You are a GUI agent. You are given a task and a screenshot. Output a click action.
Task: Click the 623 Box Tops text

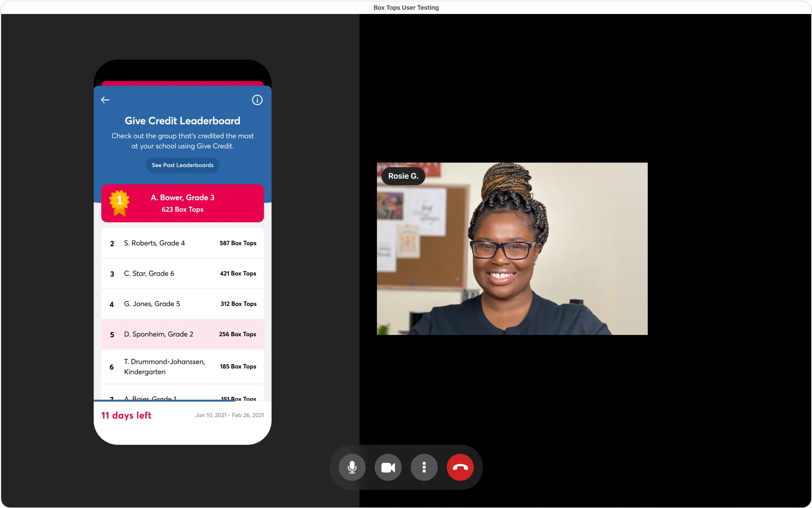click(x=182, y=210)
